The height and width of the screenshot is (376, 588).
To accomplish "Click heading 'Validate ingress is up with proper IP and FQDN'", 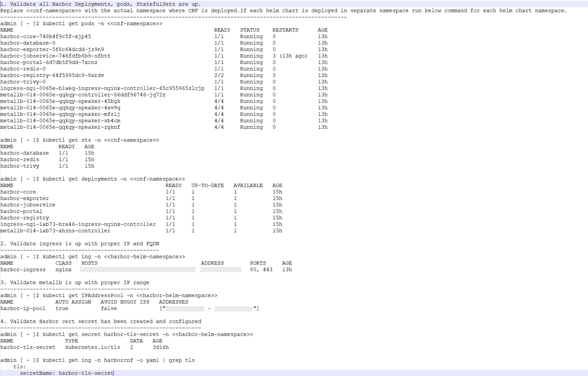I will [80, 244].
